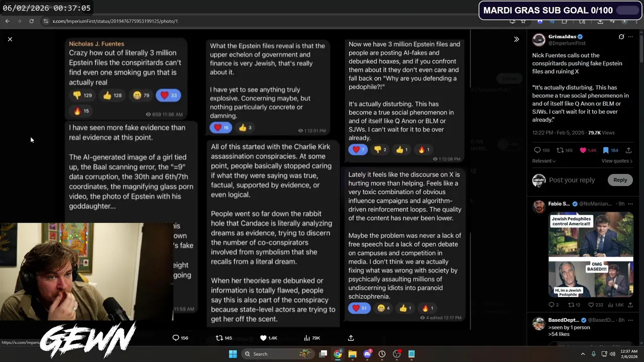Open File Explorer from the taskbar

(352, 354)
